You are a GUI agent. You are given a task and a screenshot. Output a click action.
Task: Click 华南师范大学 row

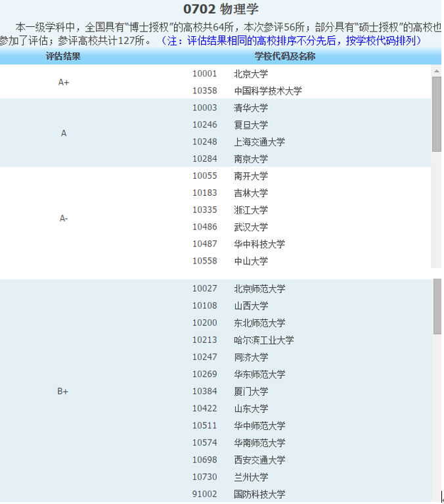tap(259, 443)
